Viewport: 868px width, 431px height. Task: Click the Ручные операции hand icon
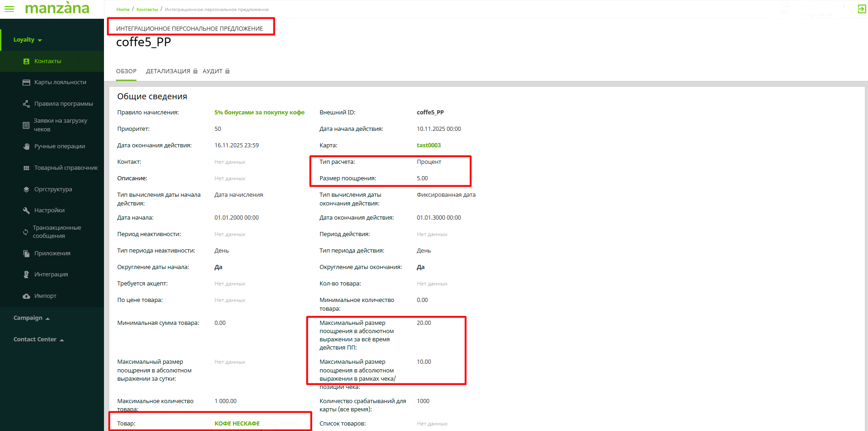coord(27,146)
